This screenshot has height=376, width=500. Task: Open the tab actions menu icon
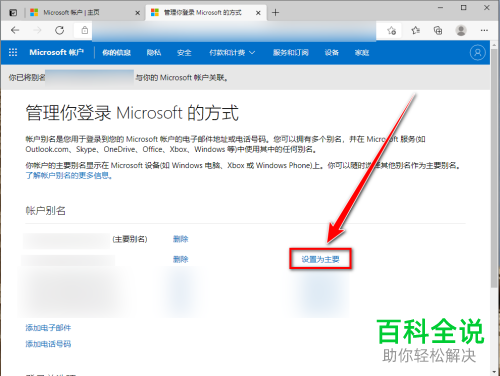click(x=13, y=13)
